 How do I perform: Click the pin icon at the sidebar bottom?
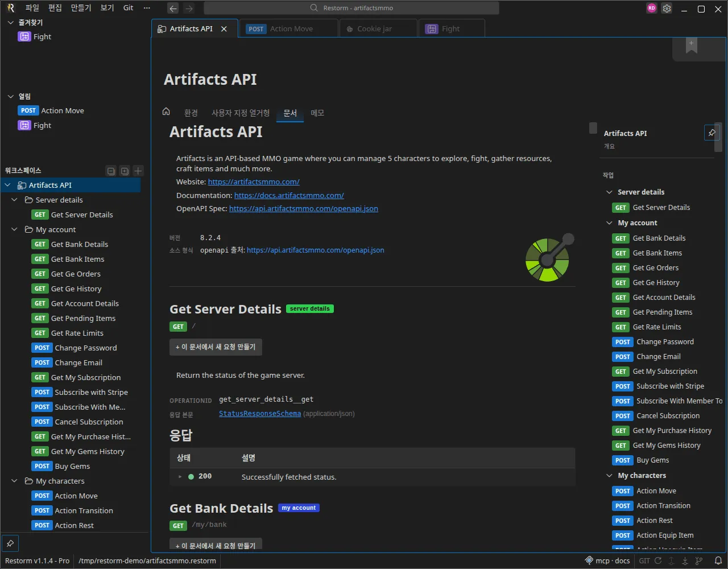(x=10, y=542)
